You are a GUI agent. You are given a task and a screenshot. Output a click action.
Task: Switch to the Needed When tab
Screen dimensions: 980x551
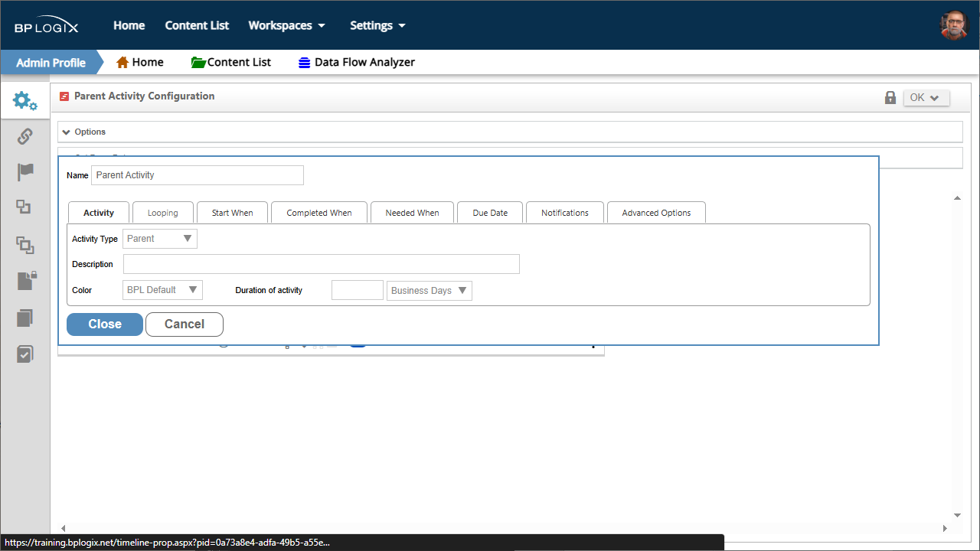click(413, 213)
